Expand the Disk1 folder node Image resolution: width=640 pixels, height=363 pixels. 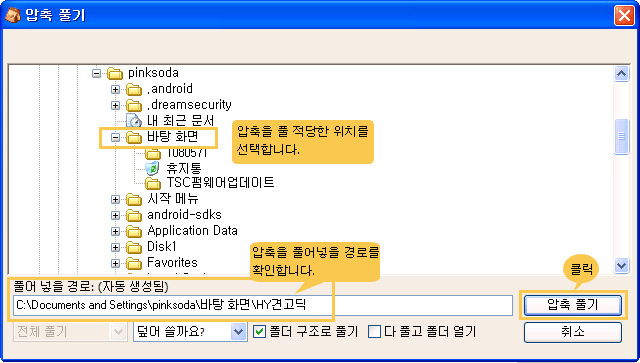[116, 247]
